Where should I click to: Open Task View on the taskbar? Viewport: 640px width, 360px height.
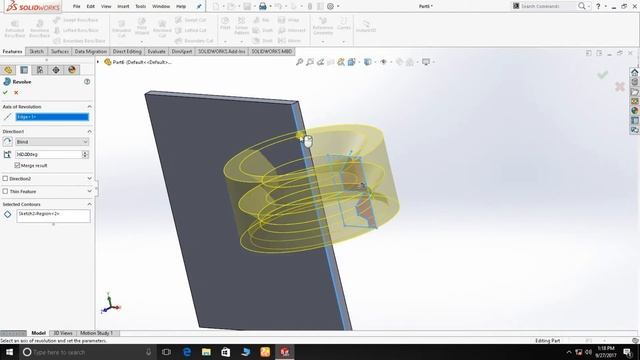(x=166, y=352)
